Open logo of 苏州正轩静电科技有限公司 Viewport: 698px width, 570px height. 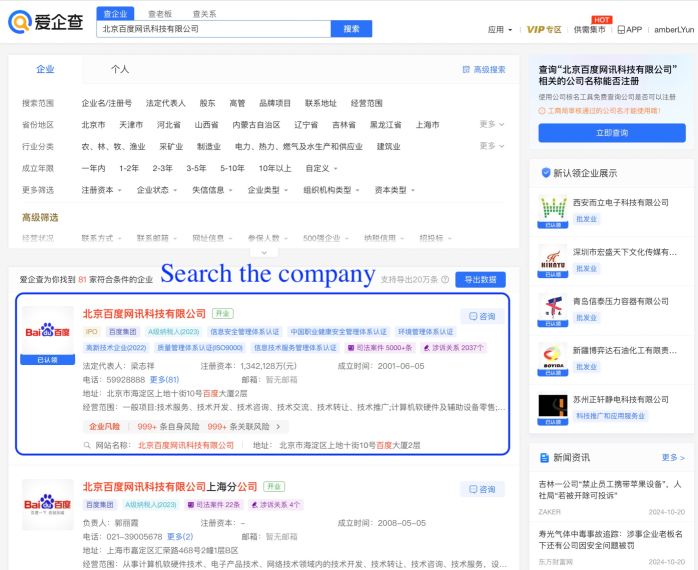point(553,408)
